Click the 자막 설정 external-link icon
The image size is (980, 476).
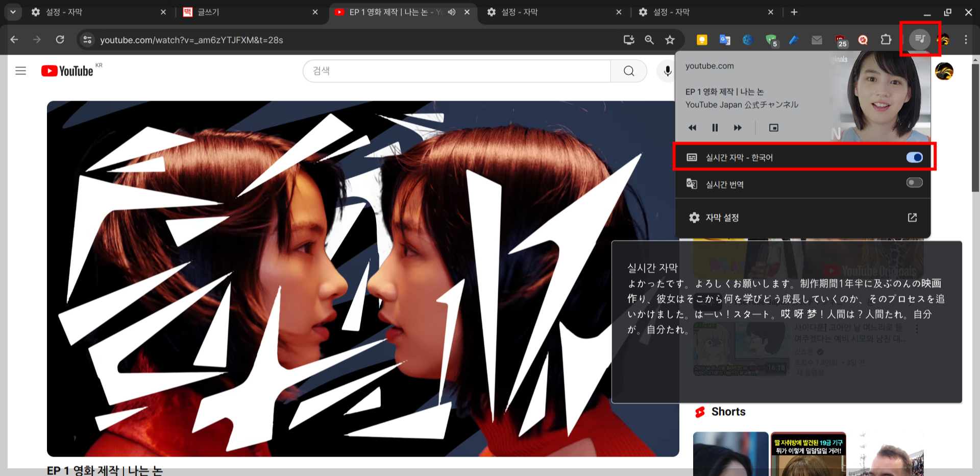(912, 218)
